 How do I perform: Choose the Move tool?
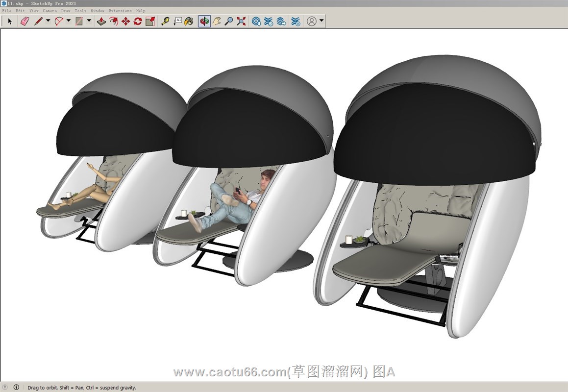[125, 21]
